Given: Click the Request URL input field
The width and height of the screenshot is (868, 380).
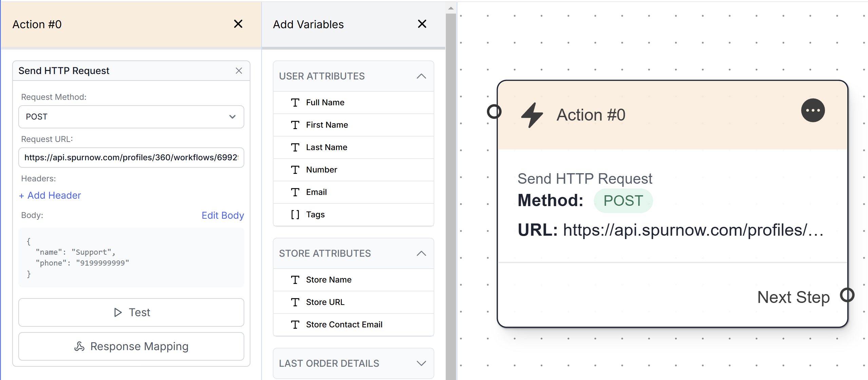Looking at the screenshot, I should (131, 158).
